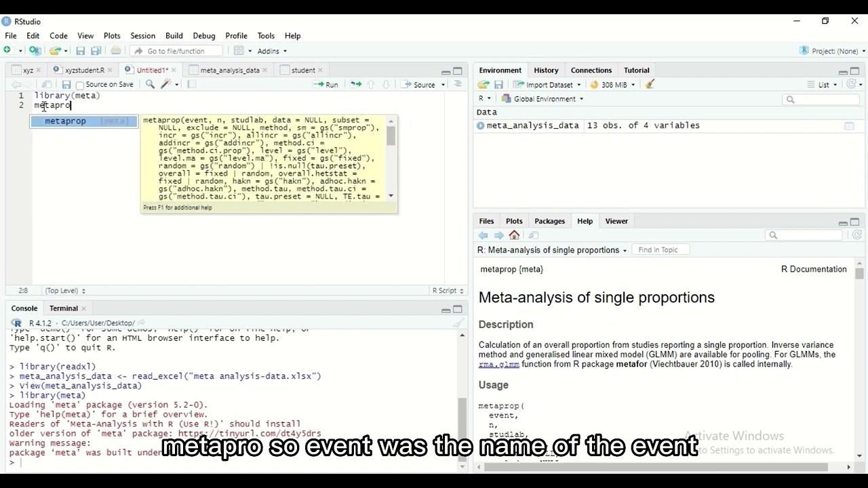The height and width of the screenshot is (488, 868).
Task: Click the Create a project icon
Action: (35, 51)
